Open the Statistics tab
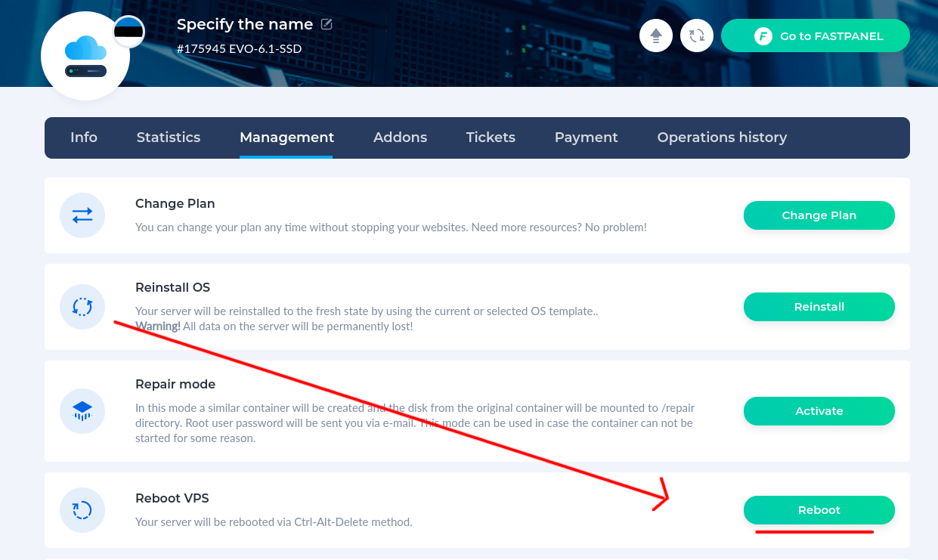 169,138
